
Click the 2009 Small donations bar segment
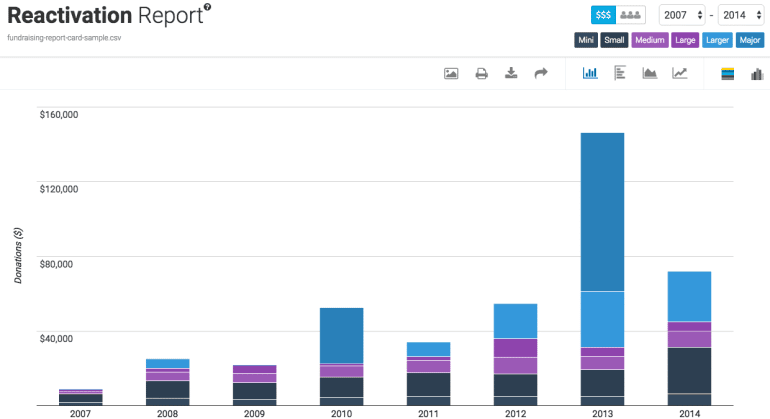tap(254, 391)
